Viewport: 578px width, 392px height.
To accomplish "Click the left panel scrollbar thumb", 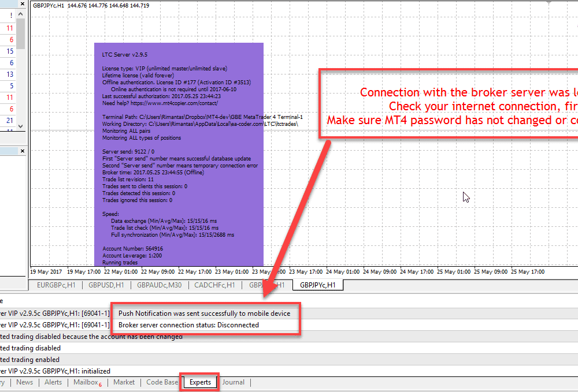I will tap(21, 33).
